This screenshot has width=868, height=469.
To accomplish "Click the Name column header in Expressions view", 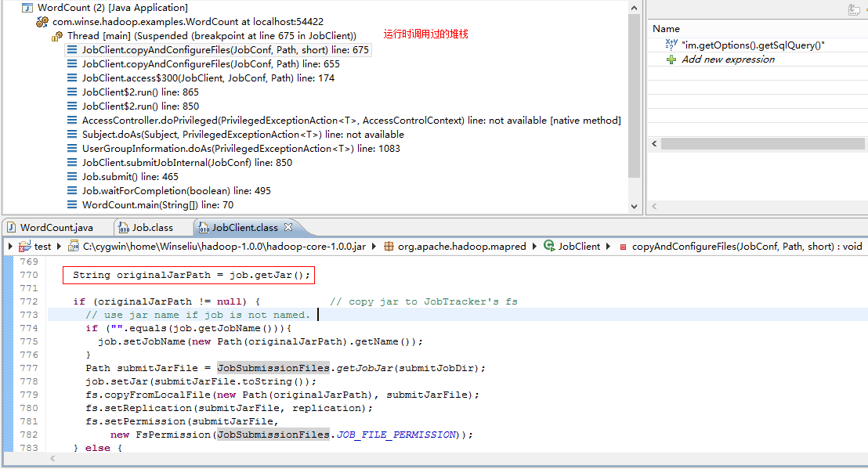I will click(666, 29).
